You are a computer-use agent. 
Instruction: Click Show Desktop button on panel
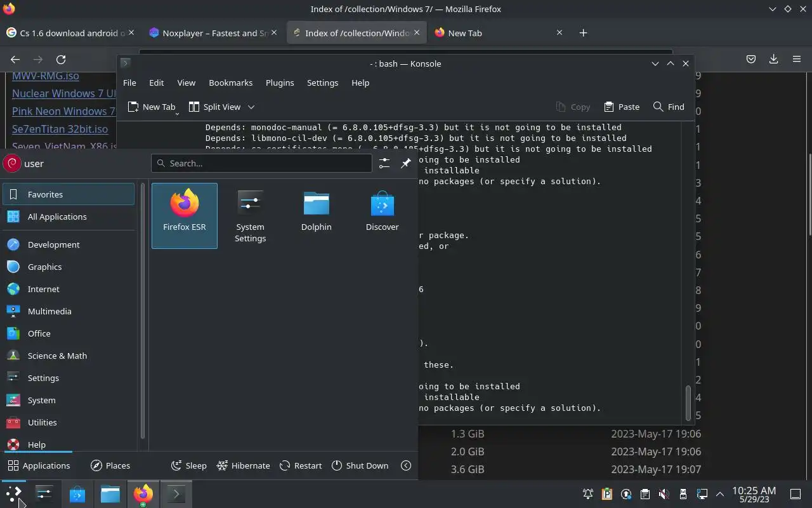click(x=795, y=494)
